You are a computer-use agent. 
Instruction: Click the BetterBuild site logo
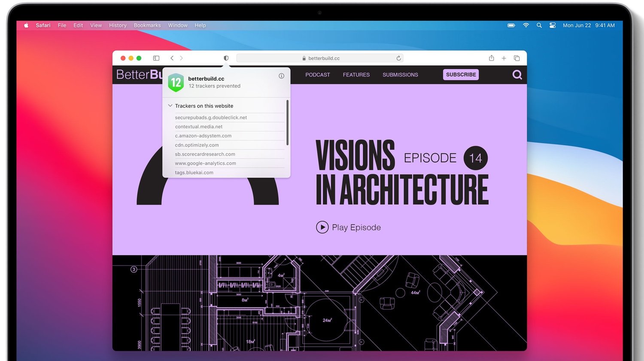point(139,74)
